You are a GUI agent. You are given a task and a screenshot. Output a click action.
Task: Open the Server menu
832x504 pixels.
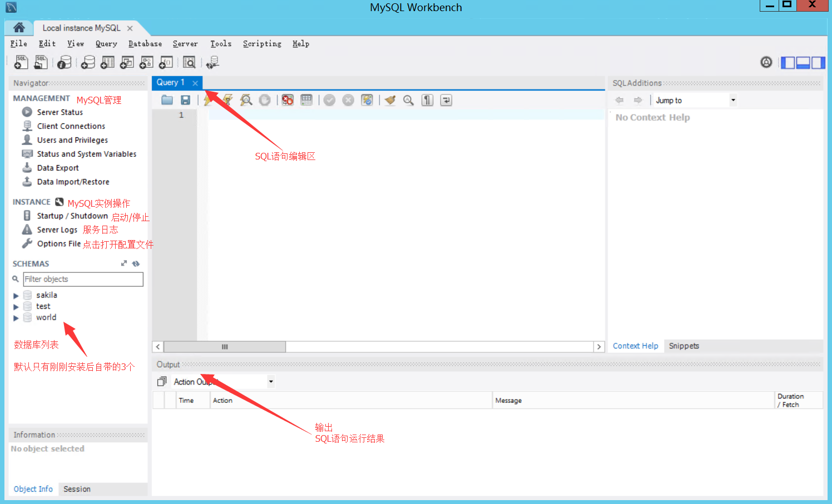(x=185, y=43)
